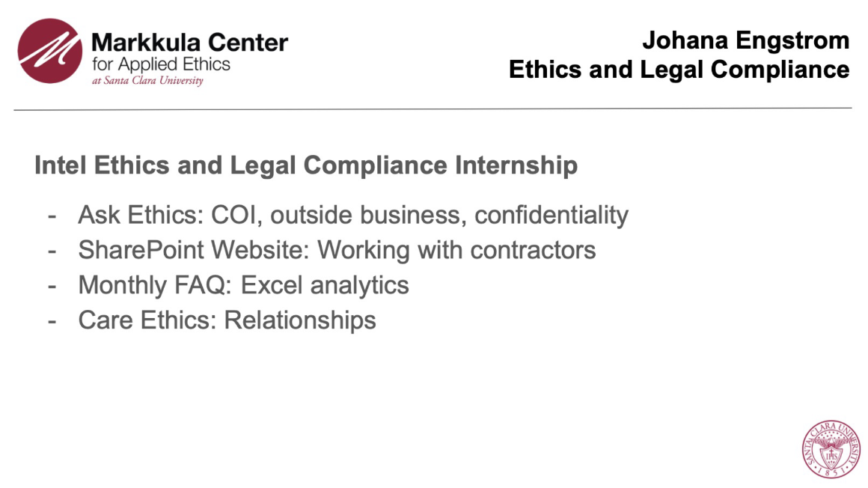Click the 'Care Ethics' bullet line
This screenshot has width=868, height=488.
point(227,320)
